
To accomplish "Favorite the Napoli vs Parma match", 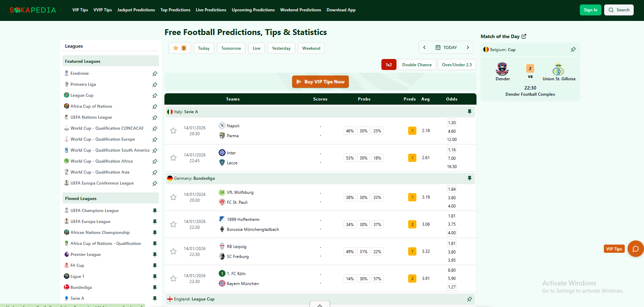I will (x=173, y=131).
